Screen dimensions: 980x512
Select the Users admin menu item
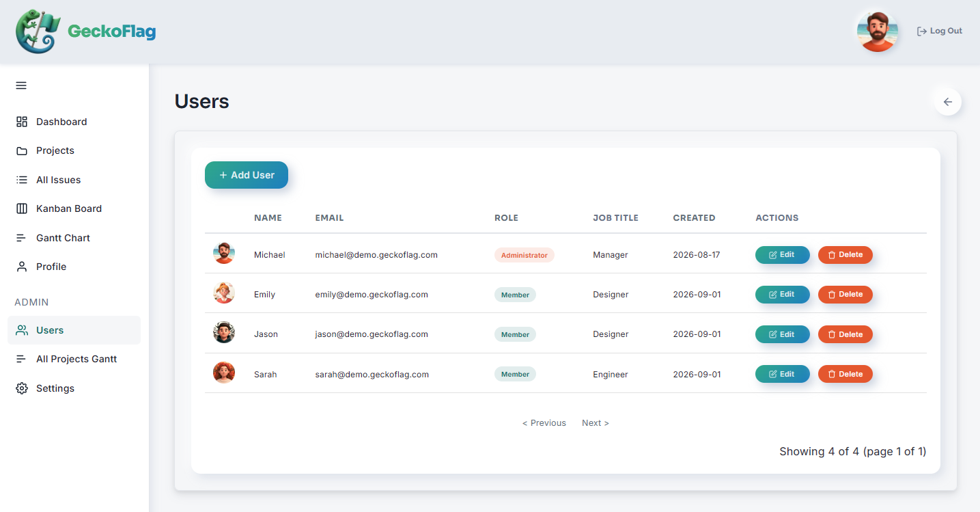pos(74,330)
